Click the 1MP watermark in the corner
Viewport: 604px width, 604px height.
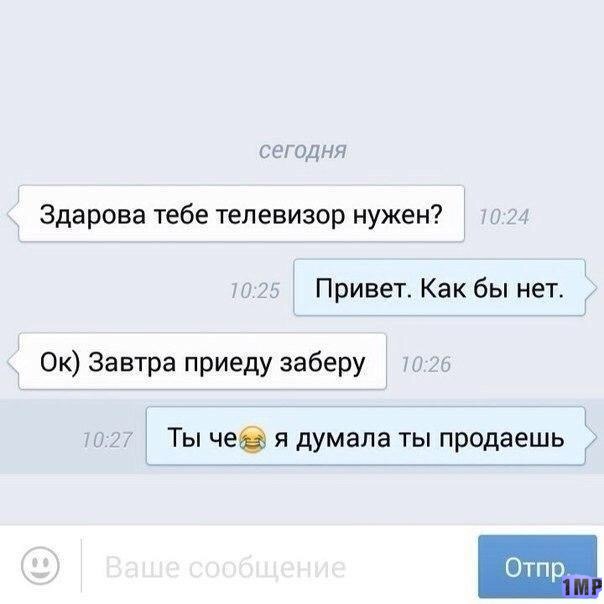point(582,587)
